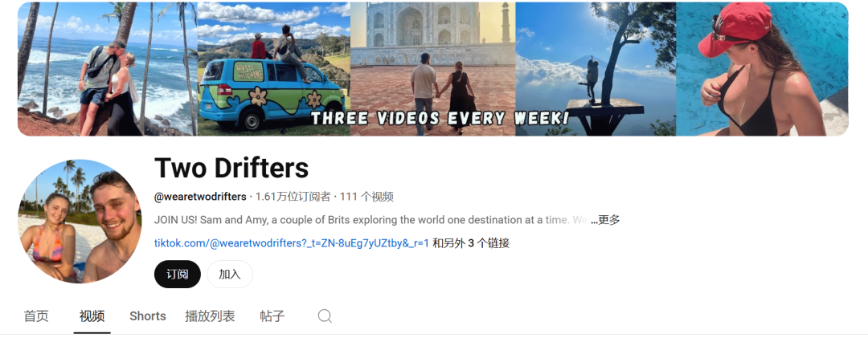Click the @wearetwodrifters channel handle
868x342 pixels.
pos(200,197)
